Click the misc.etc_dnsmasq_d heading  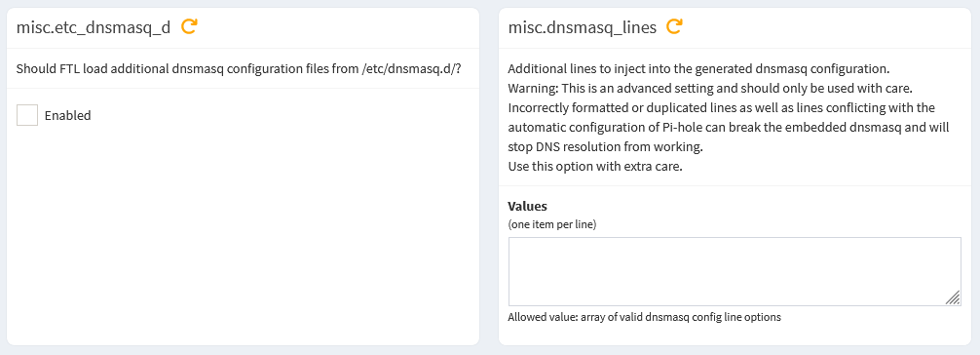click(94, 27)
